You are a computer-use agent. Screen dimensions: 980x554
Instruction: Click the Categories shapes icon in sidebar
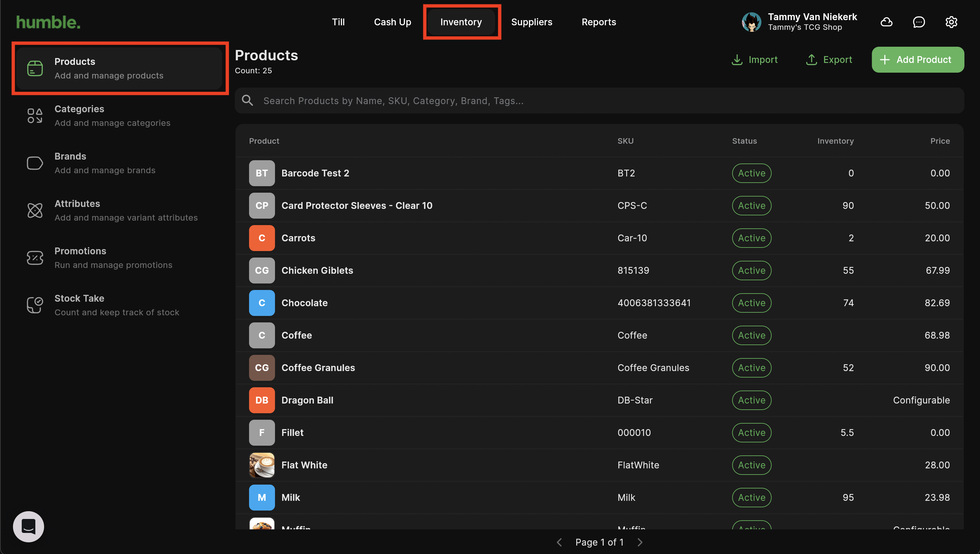[35, 116]
